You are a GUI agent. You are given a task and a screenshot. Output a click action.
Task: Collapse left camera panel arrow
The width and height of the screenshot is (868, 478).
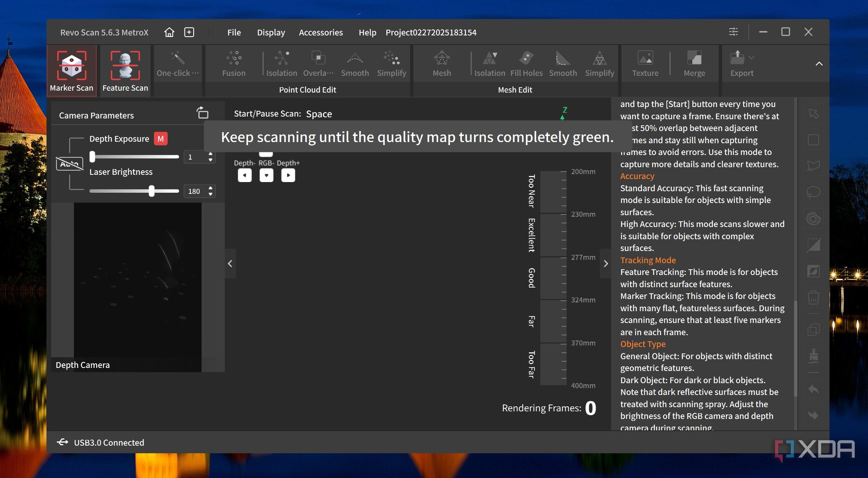click(x=230, y=264)
